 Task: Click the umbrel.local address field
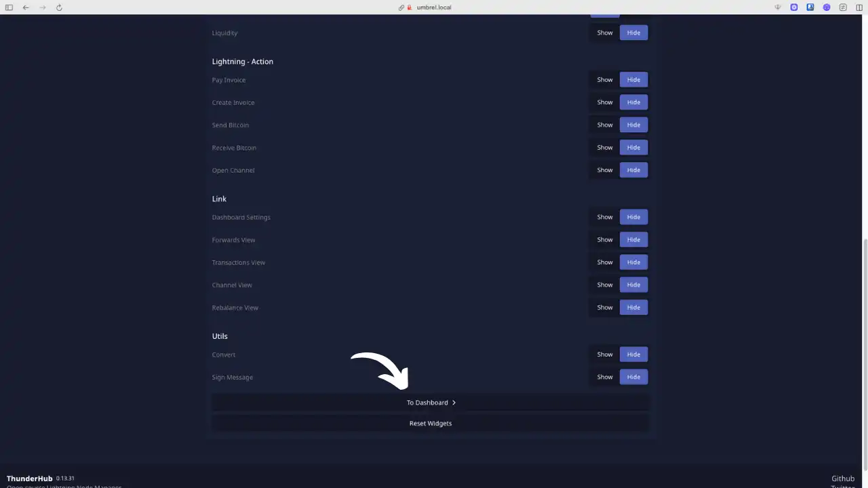click(434, 7)
